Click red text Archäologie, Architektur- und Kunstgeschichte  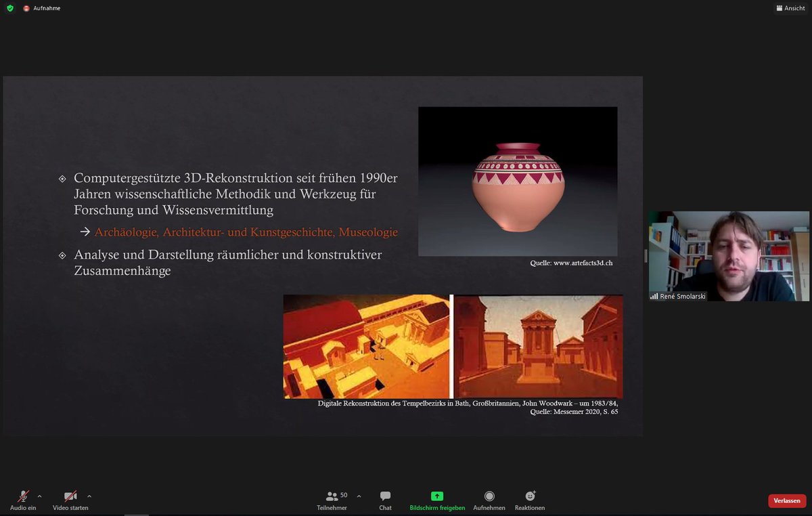click(246, 232)
